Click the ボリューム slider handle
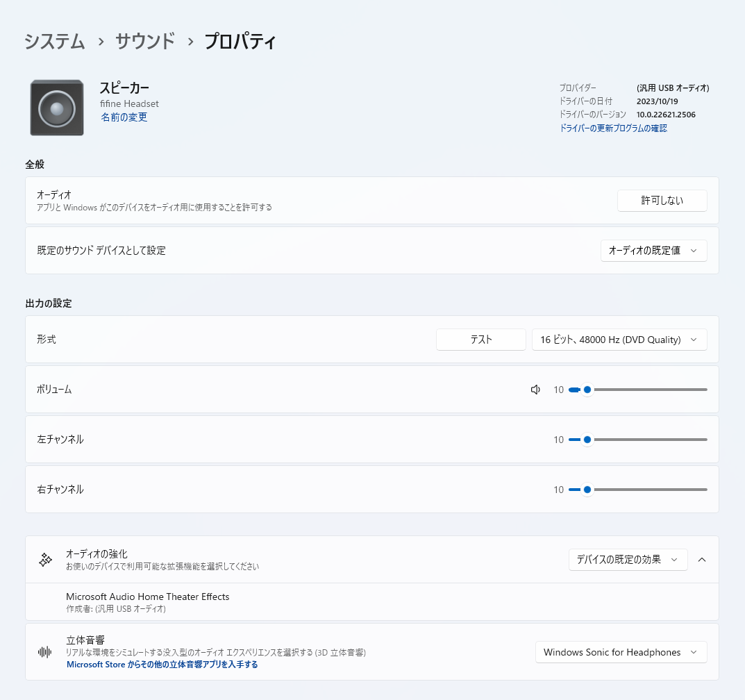This screenshot has height=700, width=745. tap(587, 390)
